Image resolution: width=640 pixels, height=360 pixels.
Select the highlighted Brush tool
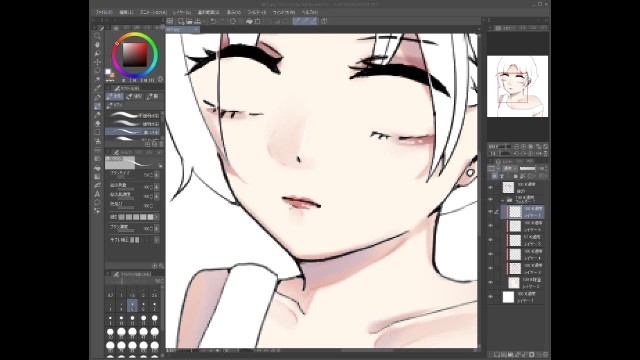pos(97,106)
